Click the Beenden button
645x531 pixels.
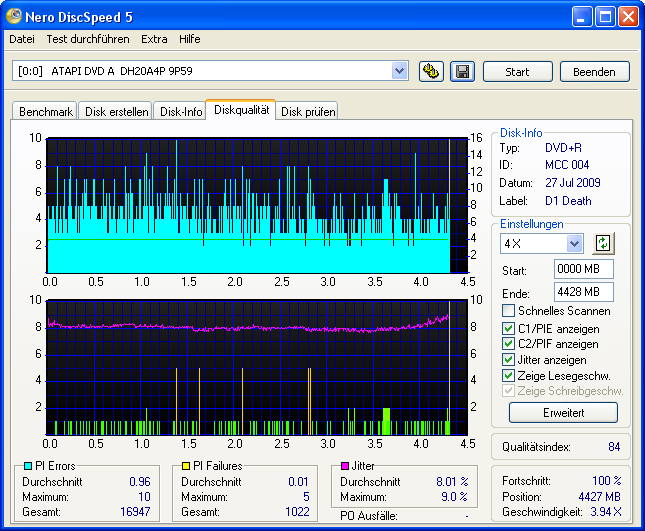pos(594,72)
